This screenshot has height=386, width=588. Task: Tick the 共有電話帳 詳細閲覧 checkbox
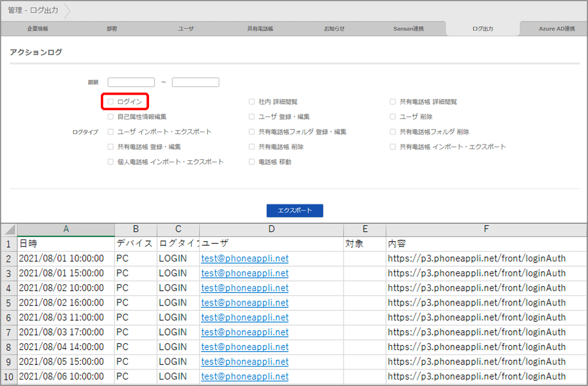point(393,101)
